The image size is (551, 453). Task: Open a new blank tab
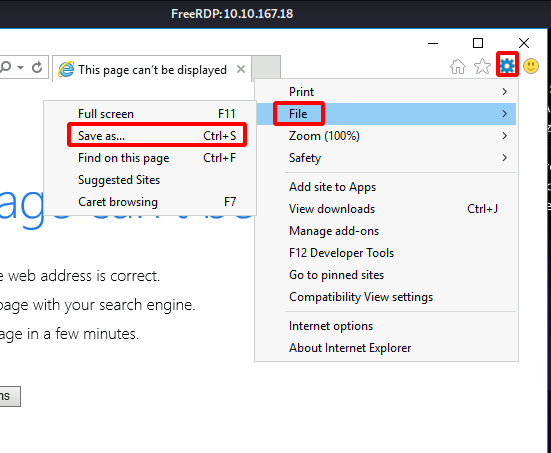[266, 67]
